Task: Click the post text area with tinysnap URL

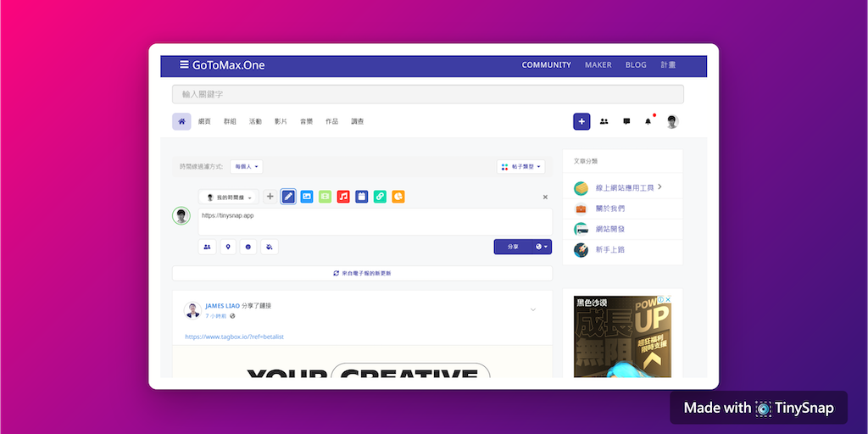Action: point(376,221)
